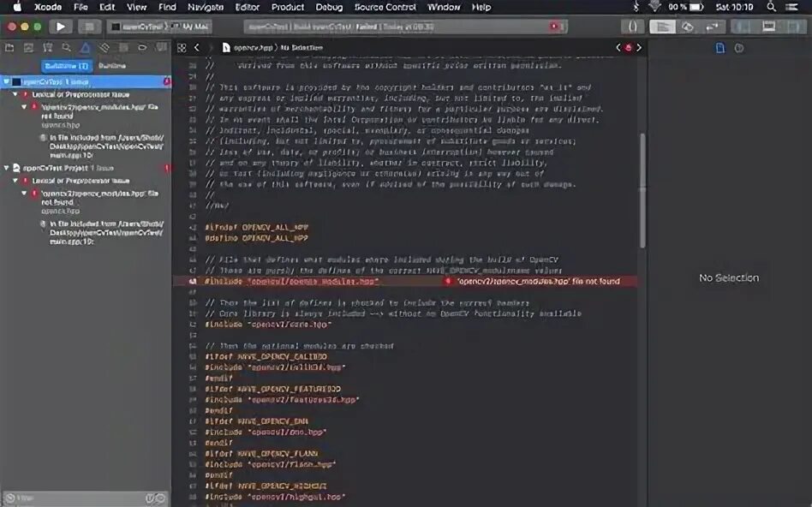Open the My Mac destination selector
Viewport: 812px width, 507px height.
coord(189,27)
